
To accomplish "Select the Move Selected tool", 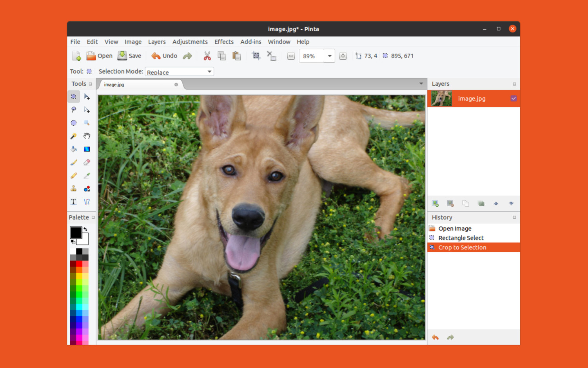I will point(87,96).
